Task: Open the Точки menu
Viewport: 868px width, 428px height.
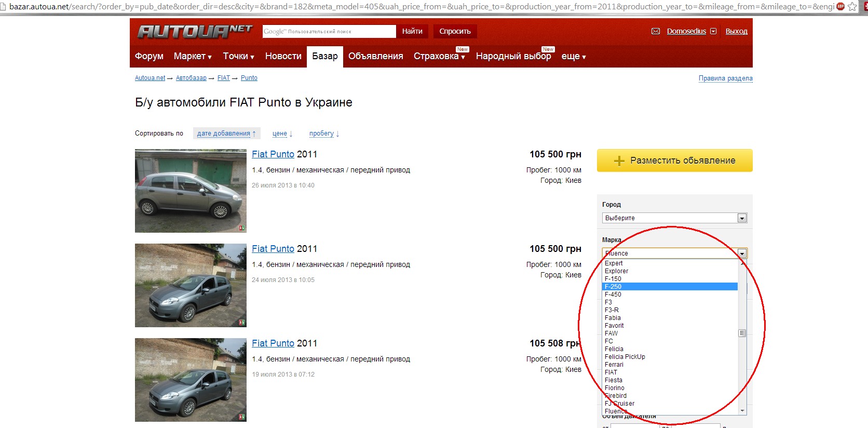Action: tap(238, 56)
